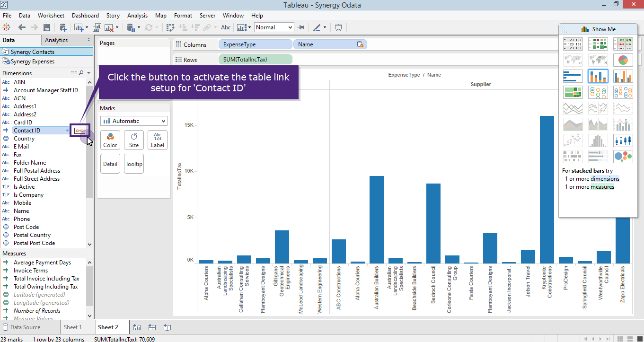Click the New Worksheet chart-plus icon

coord(78,27)
